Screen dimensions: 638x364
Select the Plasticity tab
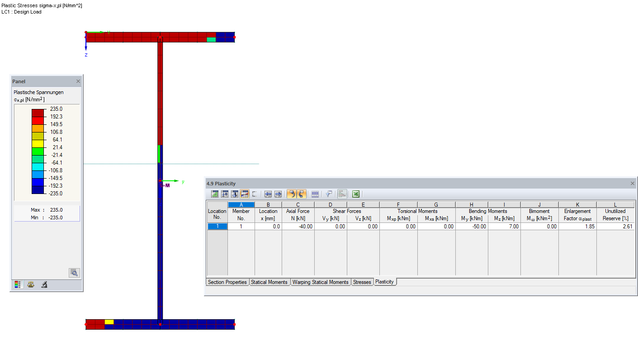tap(385, 282)
